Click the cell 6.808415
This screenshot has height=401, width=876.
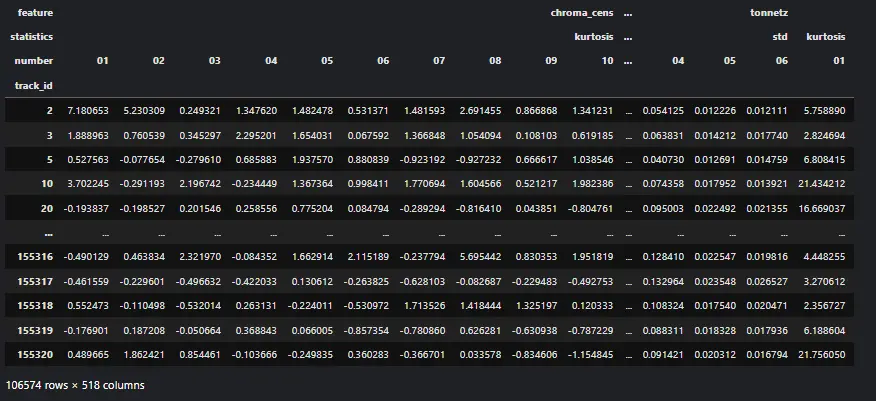[824, 160]
